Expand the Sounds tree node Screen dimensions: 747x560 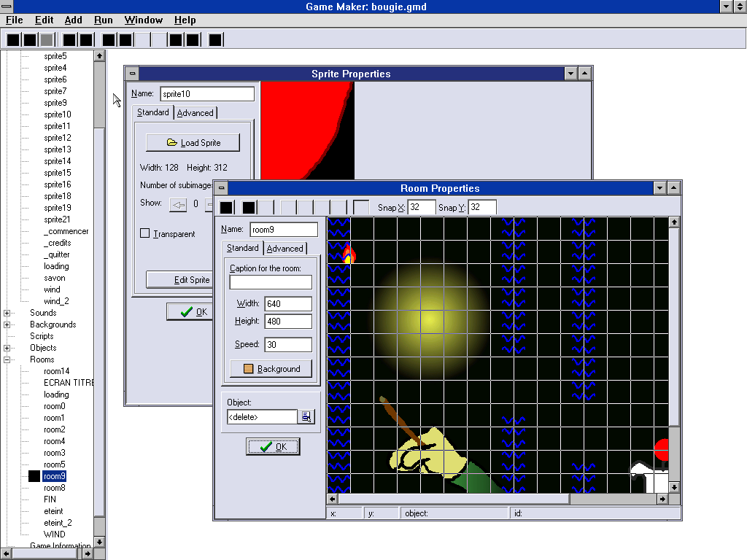(7, 313)
